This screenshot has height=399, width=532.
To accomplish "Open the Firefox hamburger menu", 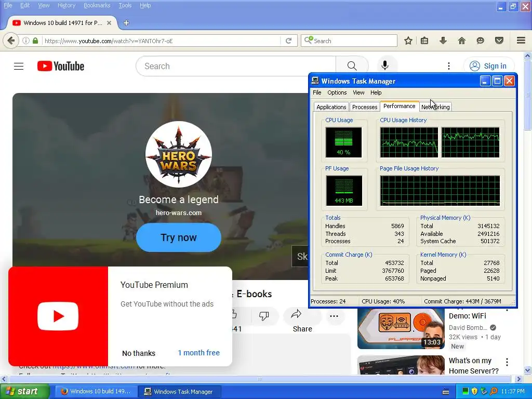I will coord(521,41).
